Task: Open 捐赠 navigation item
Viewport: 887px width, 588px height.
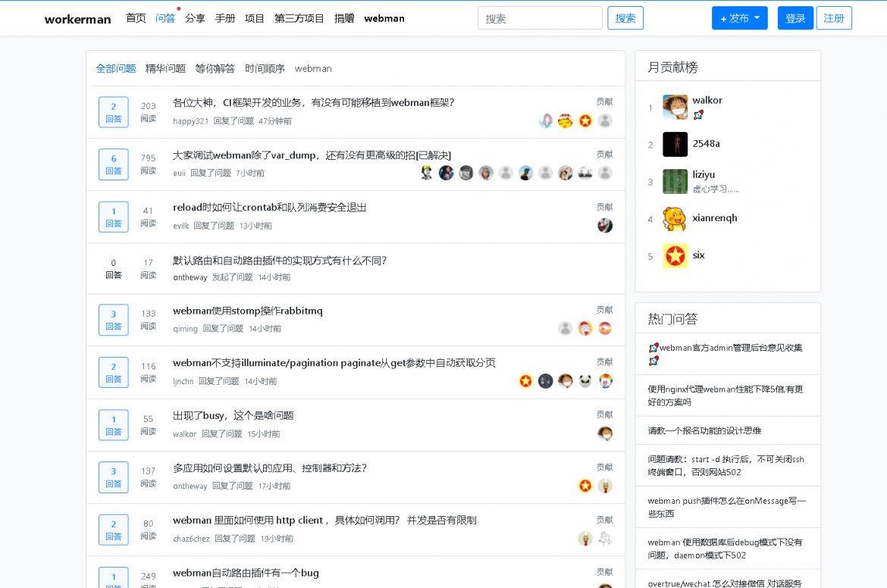Action: click(344, 18)
